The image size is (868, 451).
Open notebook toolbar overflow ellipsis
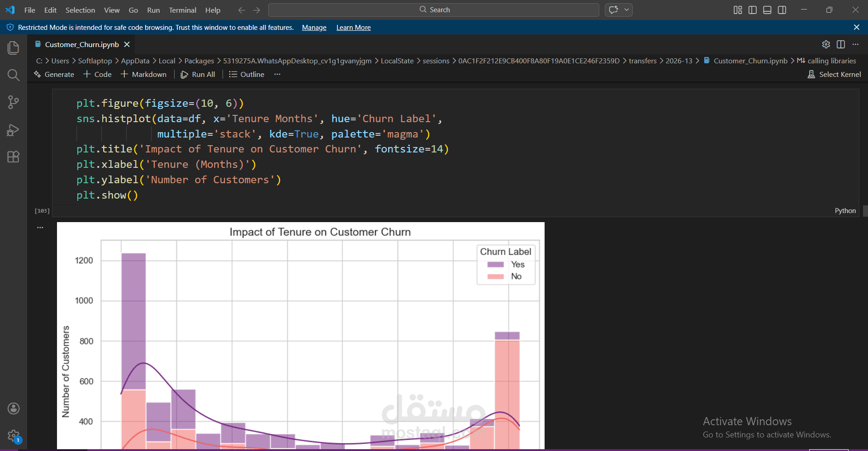[277, 74]
